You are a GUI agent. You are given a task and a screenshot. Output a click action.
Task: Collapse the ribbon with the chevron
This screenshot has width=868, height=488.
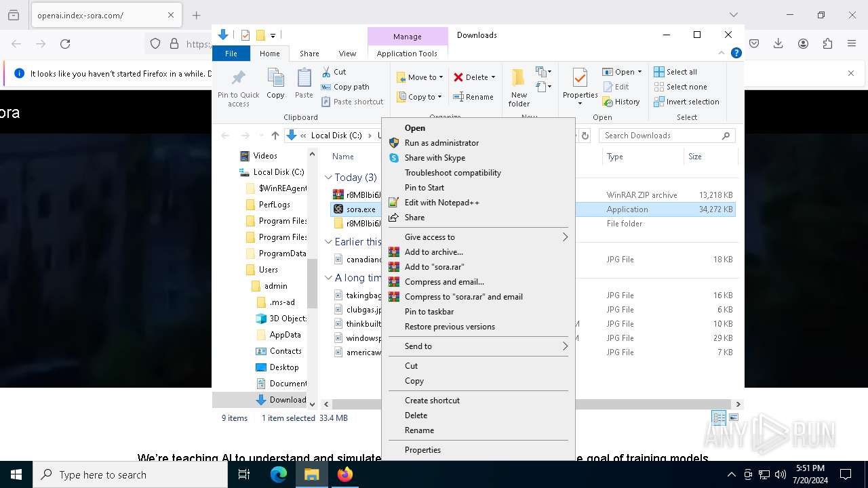pyautogui.click(x=722, y=53)
